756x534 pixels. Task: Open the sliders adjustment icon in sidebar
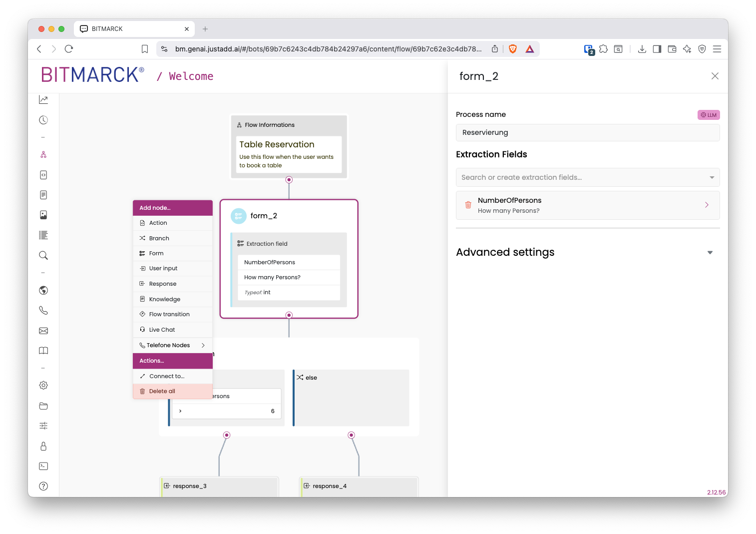[x=43, y=426]
